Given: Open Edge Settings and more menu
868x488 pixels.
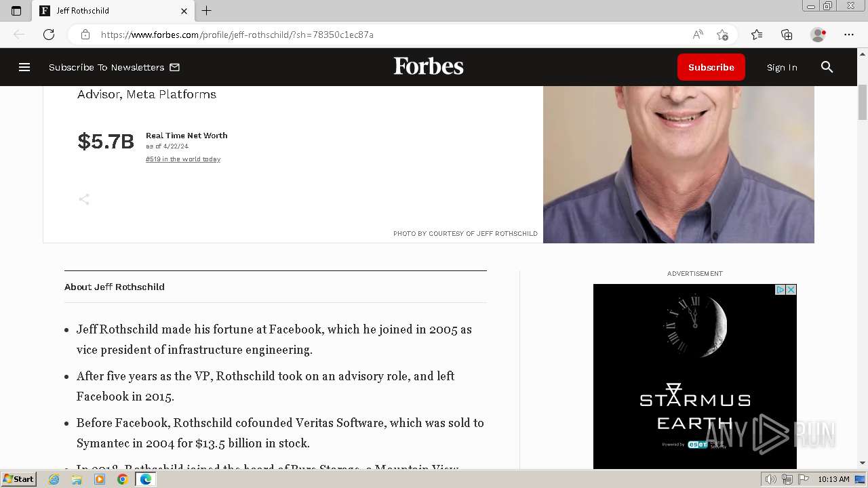Looking at the screenshot, I should point(849,35).
